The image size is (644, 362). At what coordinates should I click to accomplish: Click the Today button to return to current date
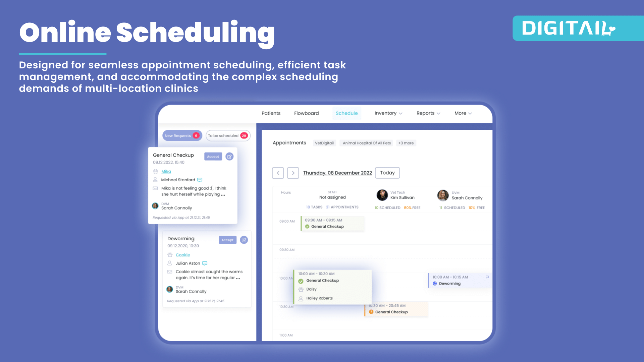(x=387, y=173)
